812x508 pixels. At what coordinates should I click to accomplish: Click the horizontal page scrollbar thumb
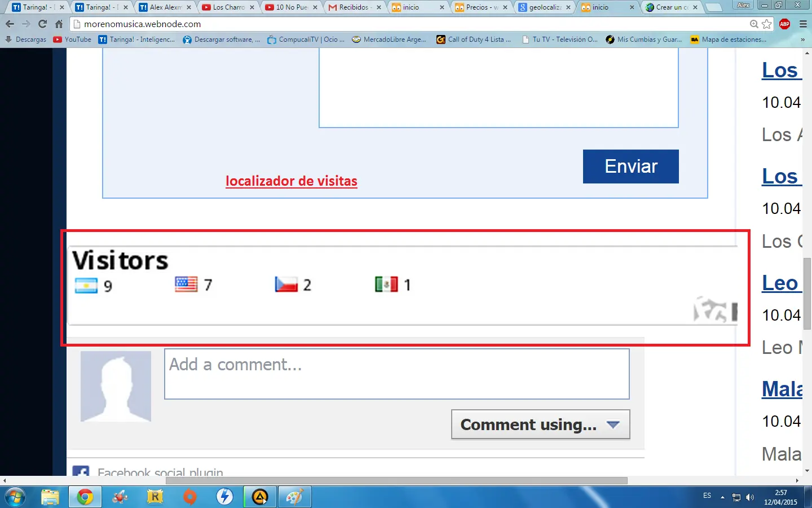[x=396, y=480]
